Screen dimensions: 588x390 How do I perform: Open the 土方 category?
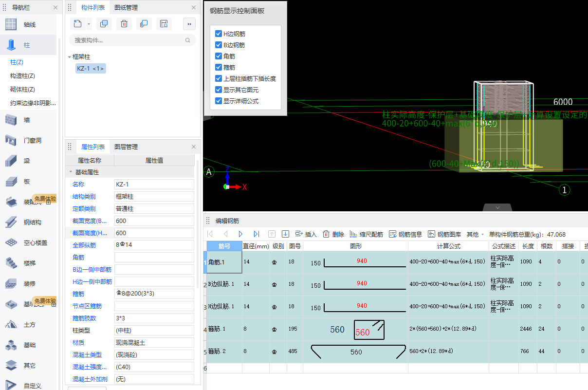(x=29, y=324)
